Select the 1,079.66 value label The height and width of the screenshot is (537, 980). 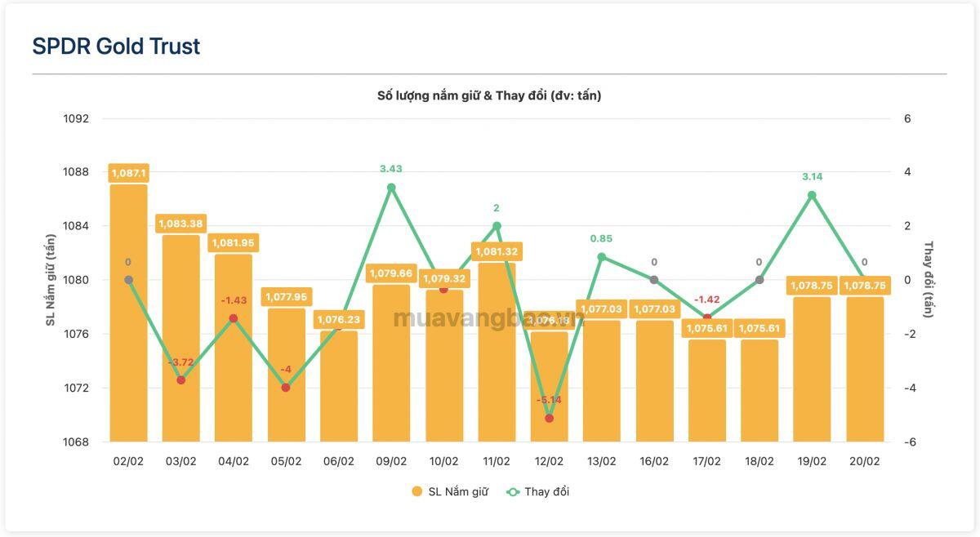tap(391, 273)
